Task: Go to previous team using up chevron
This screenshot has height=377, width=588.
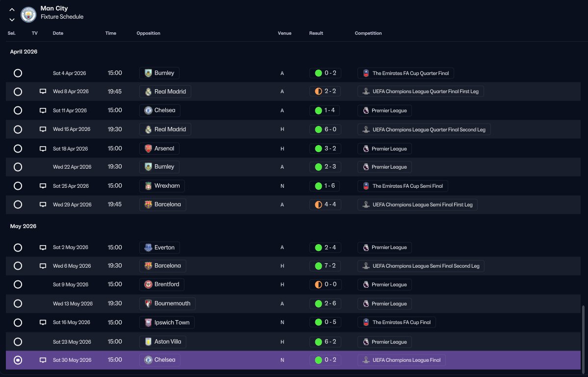Action: (x=12, y=10)
